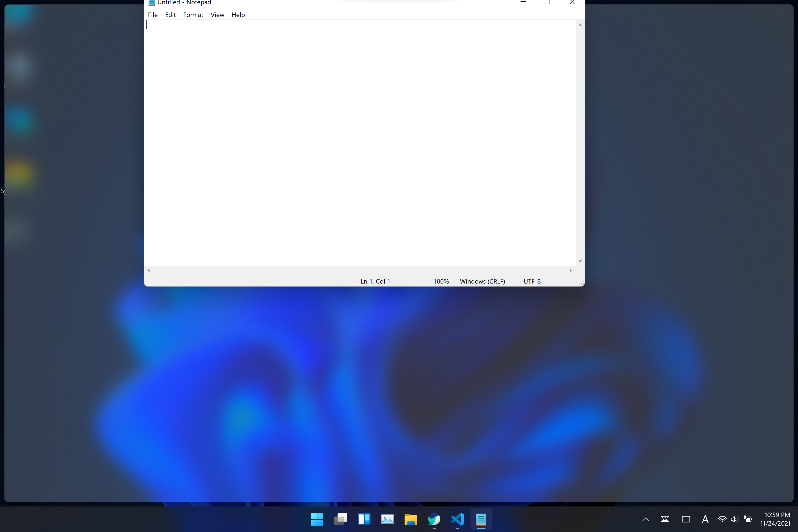This screenshot has height=532, width=798.
Task: Open the whale browser taskbar icon
Action: tap(434, 519)
